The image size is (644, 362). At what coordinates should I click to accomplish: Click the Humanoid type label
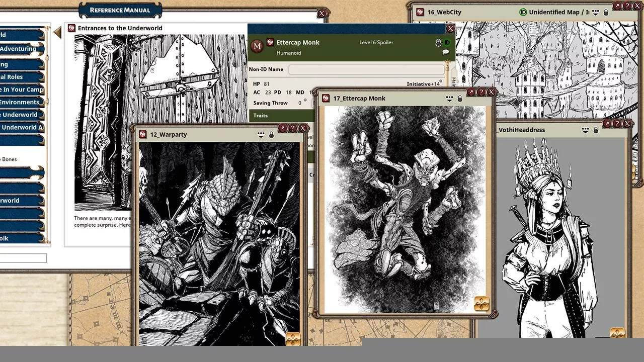tap(289, 53)
